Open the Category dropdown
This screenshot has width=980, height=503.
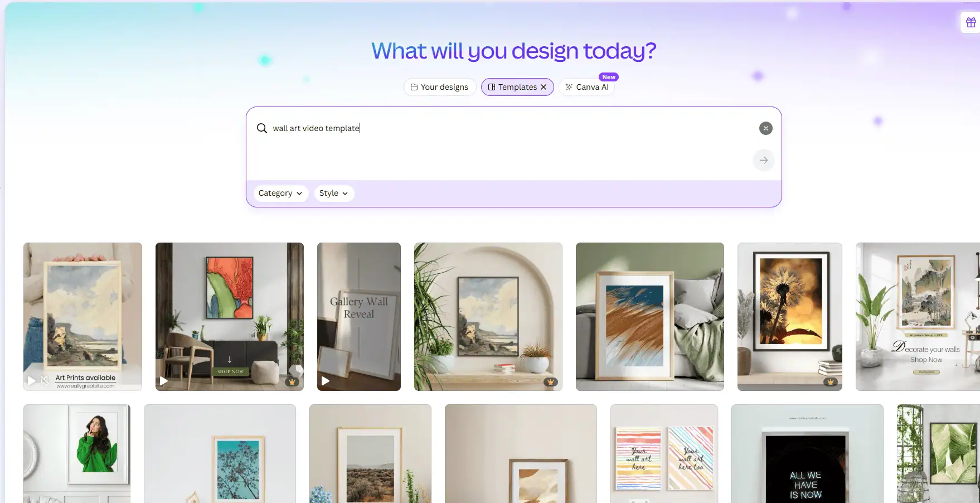coord(280,193)
